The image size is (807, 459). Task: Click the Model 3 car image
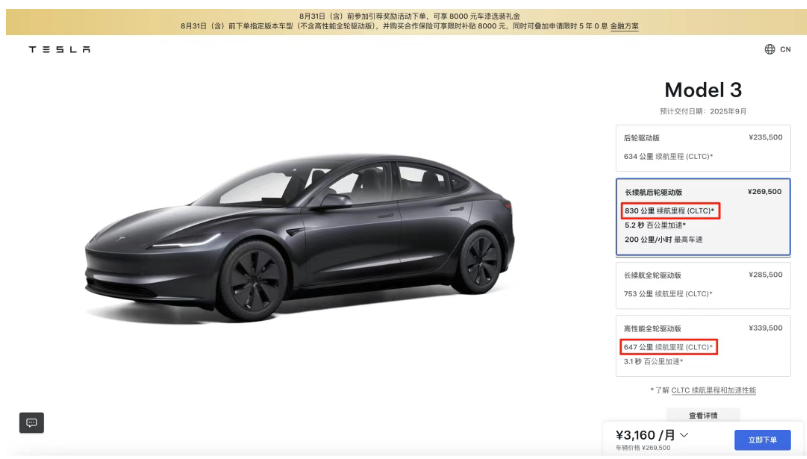pos(299,239)
